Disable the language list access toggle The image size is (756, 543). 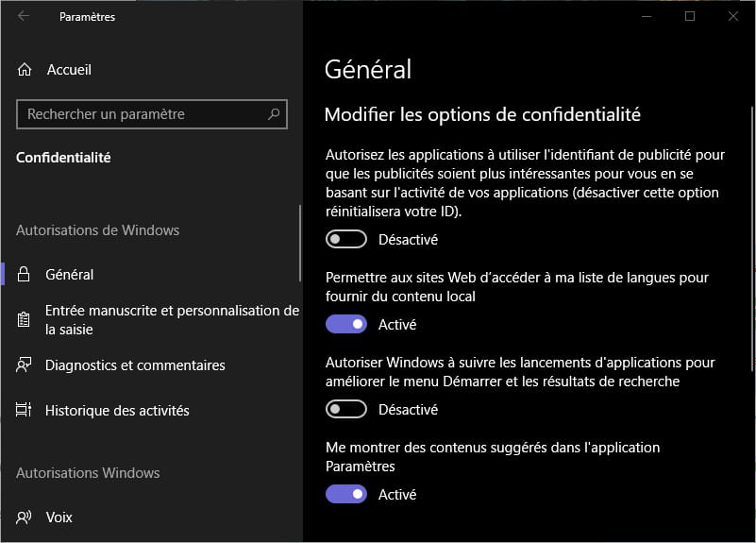coord(345,325)
